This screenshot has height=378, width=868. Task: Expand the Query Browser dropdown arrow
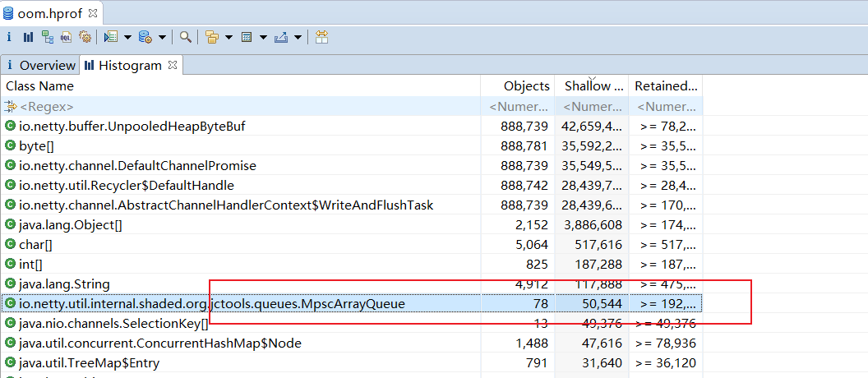click(162, 37)
